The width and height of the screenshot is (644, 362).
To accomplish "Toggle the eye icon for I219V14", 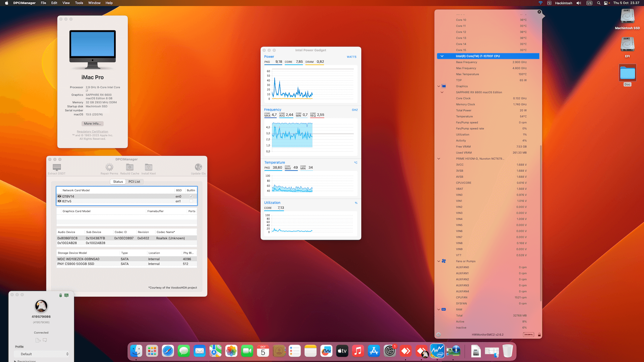I will 59,196.
